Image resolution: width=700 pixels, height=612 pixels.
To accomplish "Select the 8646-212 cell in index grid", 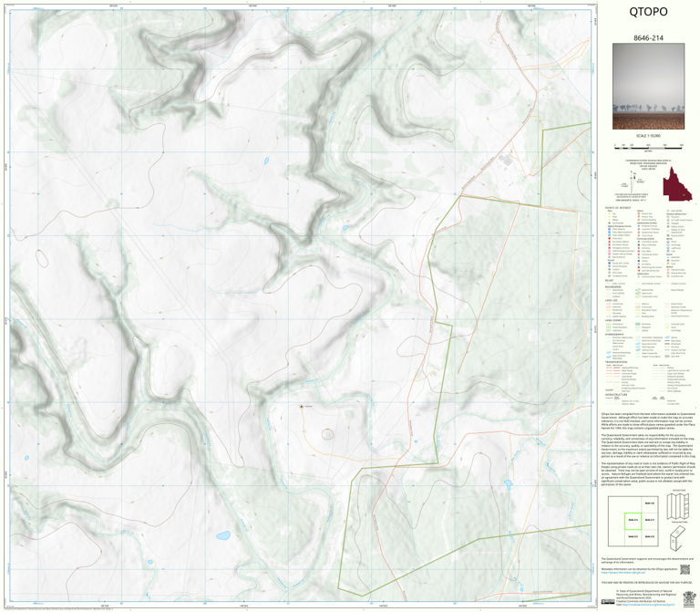I will [650, 537].
